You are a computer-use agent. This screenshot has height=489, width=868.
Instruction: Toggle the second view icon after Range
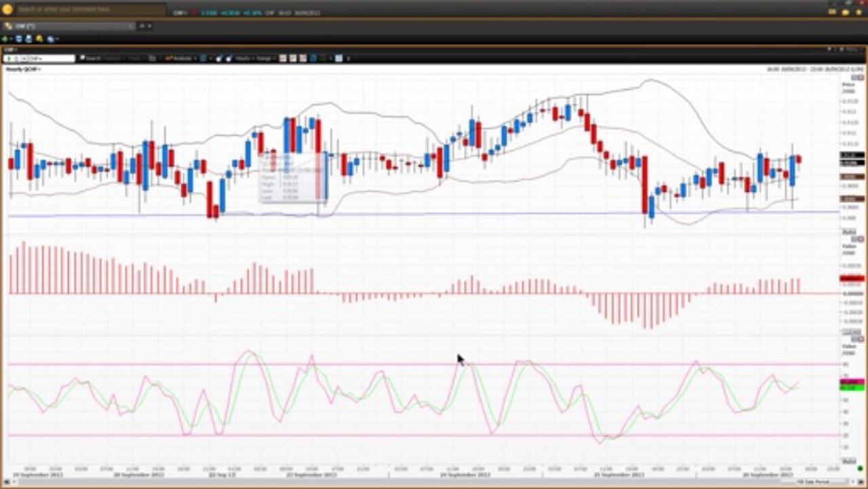(293, 58)
